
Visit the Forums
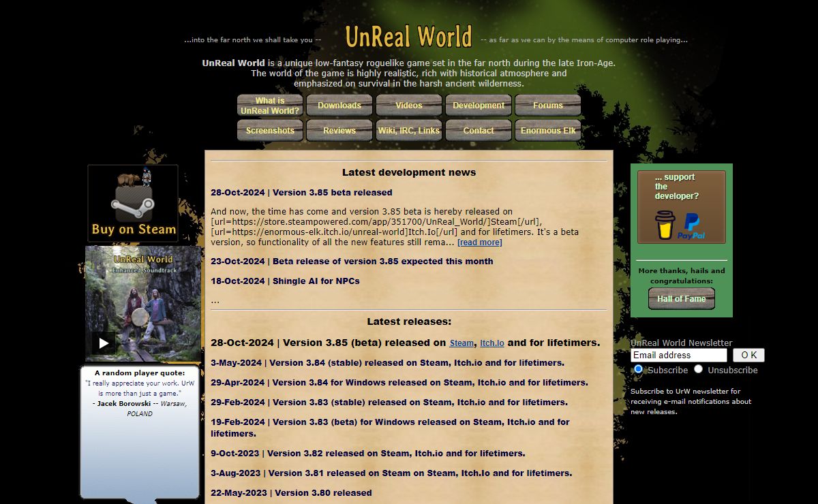click(548, 106)
